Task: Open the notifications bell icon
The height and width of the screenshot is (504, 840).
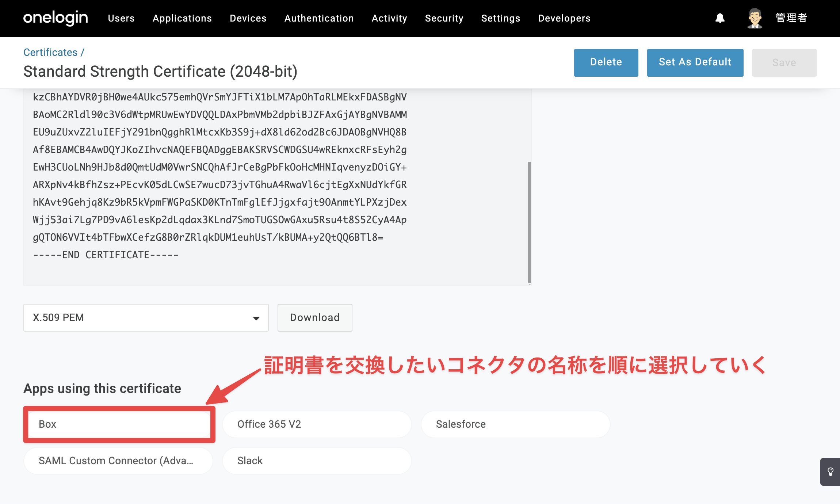Action: (720, 18)
